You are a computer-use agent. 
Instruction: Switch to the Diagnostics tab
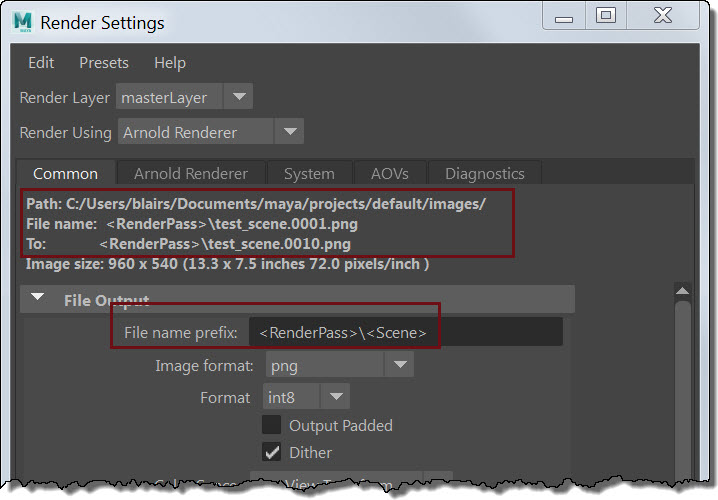point(484,173)
